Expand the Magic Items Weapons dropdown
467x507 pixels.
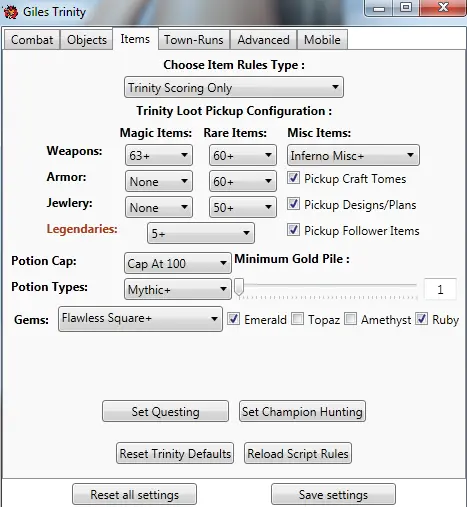pos(159,155)
